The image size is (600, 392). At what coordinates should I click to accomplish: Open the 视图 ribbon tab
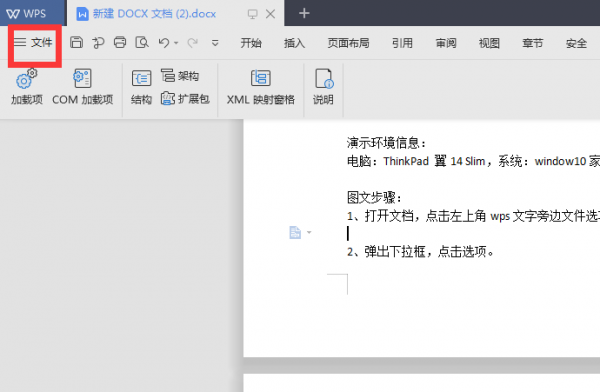(x=489, y=43)
